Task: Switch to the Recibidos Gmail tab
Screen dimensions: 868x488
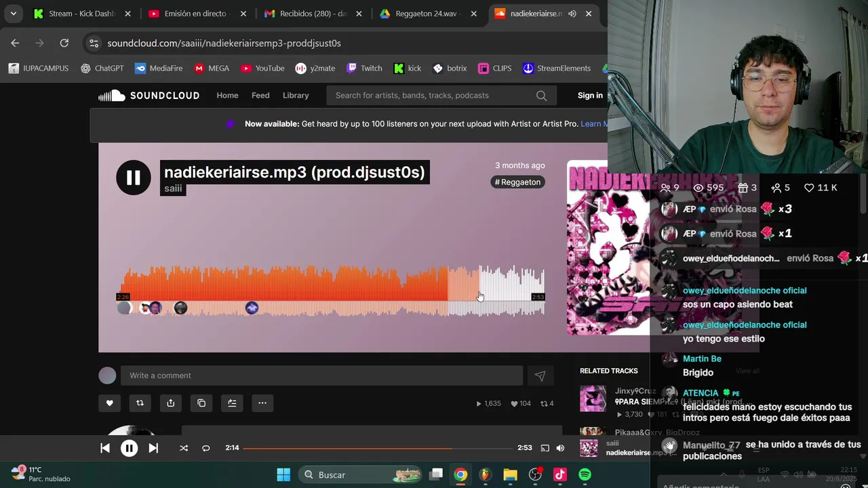Action: coord(313,14)
